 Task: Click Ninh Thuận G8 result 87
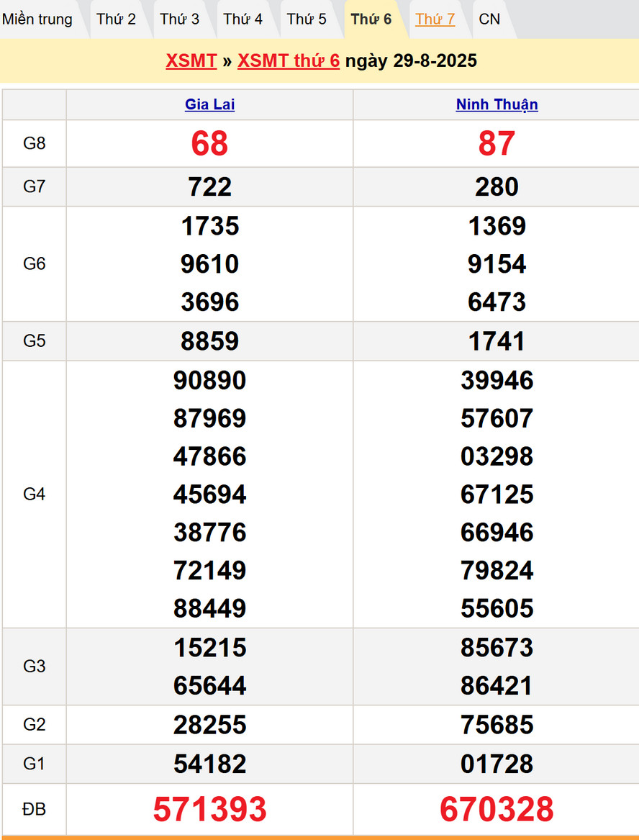point(497,144)
